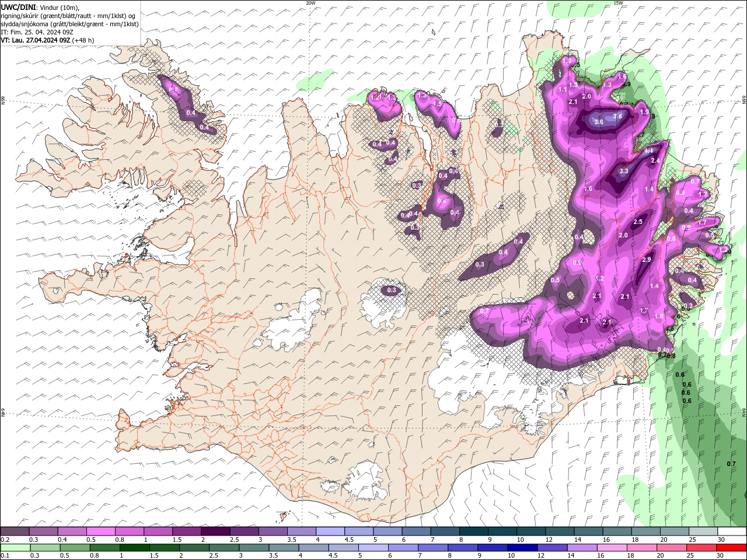Click the '1.9' snowfall value on the map
747x560 pixels.
pyautogui.click(x=644, y=113)
